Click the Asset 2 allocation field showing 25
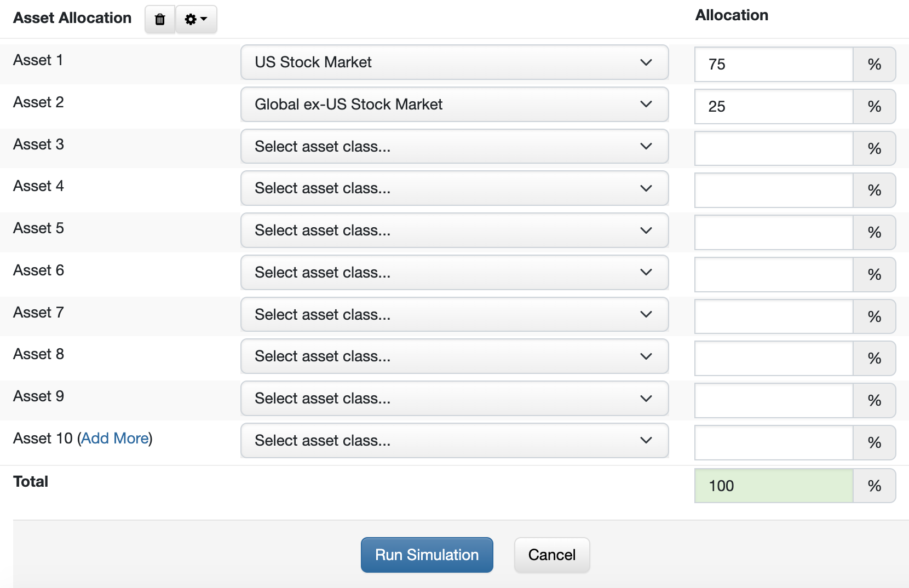The height and width of the screenshot is (588, 909). pos(773,107)
